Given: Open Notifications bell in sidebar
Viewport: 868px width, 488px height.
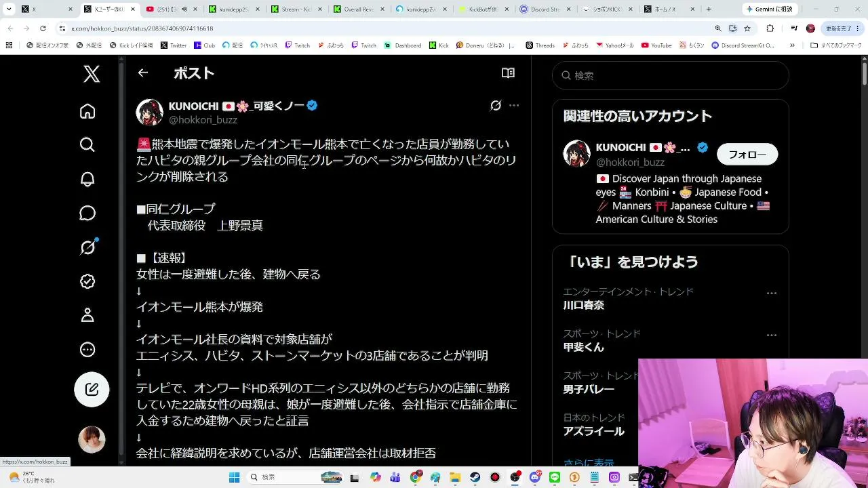Looking at the screenshot, I should tap(87, 179).
